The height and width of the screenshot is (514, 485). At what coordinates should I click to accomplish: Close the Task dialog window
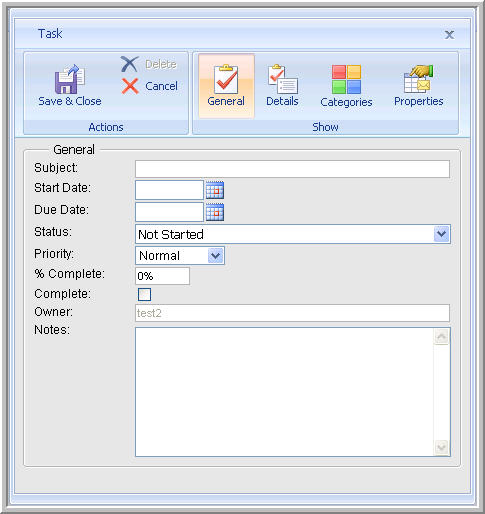[x=449, y=34]
